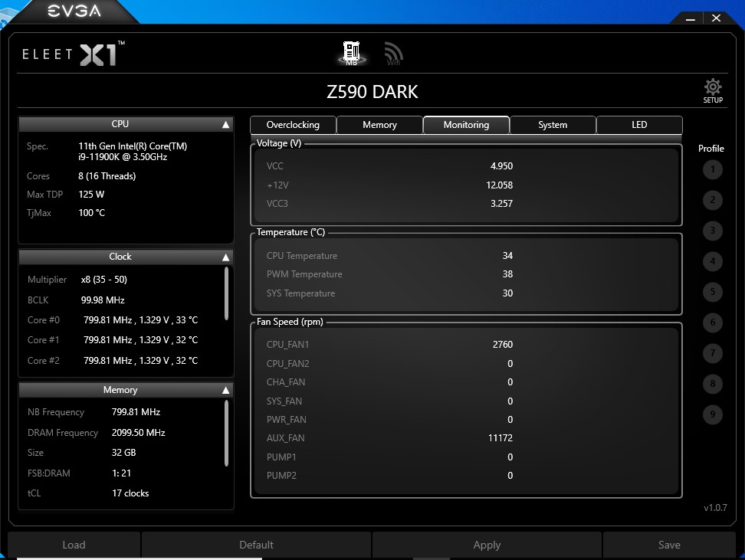Viewport: 745px width, 560px height.
Task: Select profile slot 4
Action: coord(712,261)
